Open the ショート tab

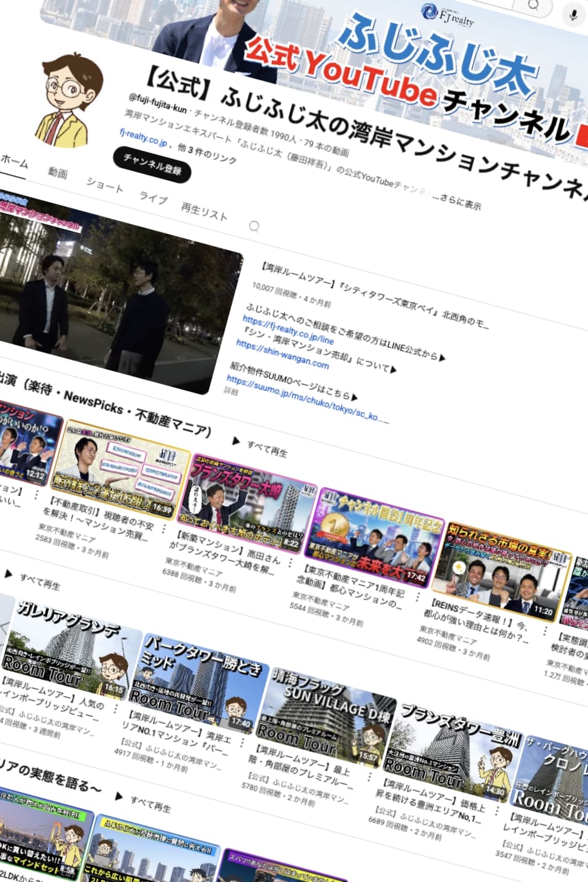click(x=104, y=185)
